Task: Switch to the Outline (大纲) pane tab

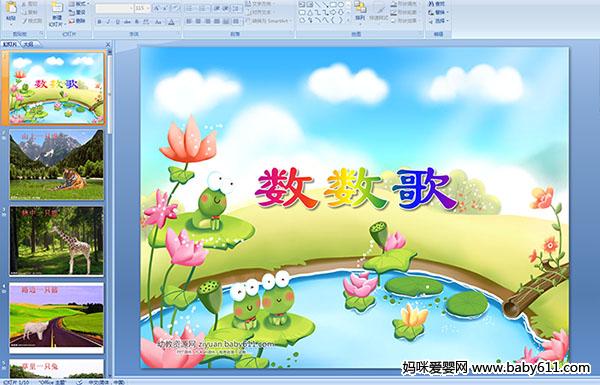Action: coord(28,44)
